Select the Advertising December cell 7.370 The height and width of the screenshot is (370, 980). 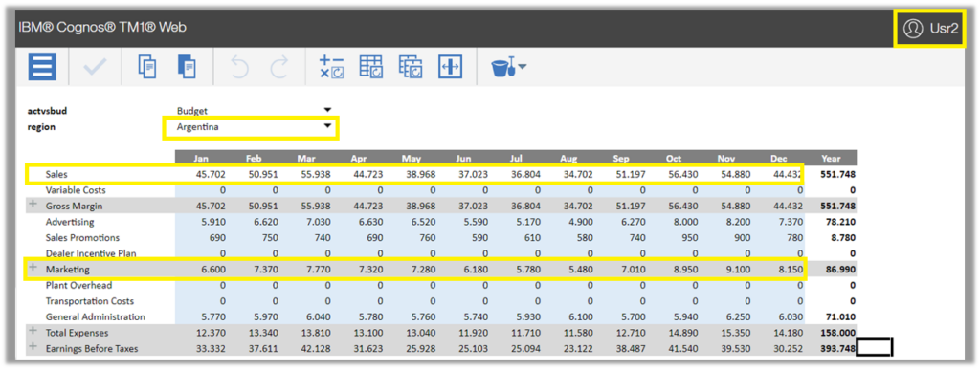click(x=779, y=222)
